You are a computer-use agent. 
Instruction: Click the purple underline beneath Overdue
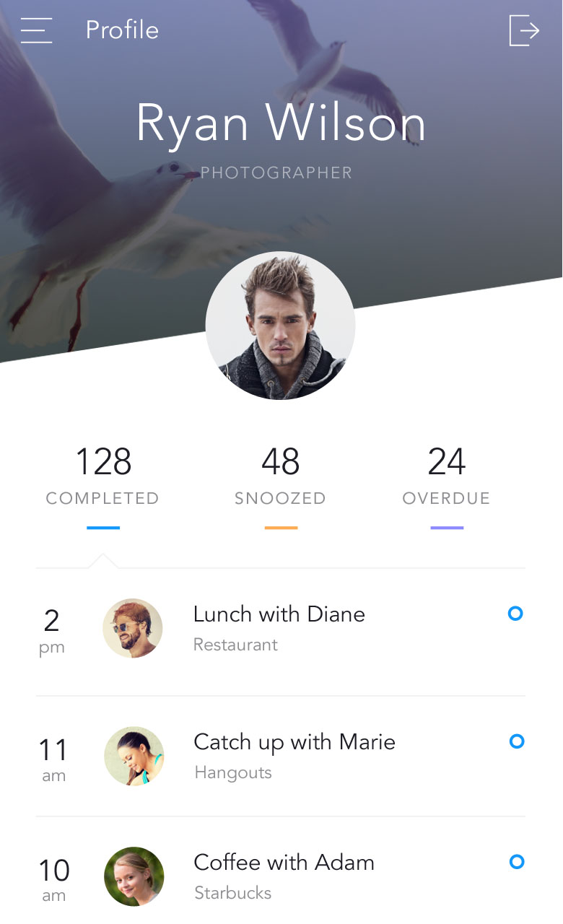447,528
